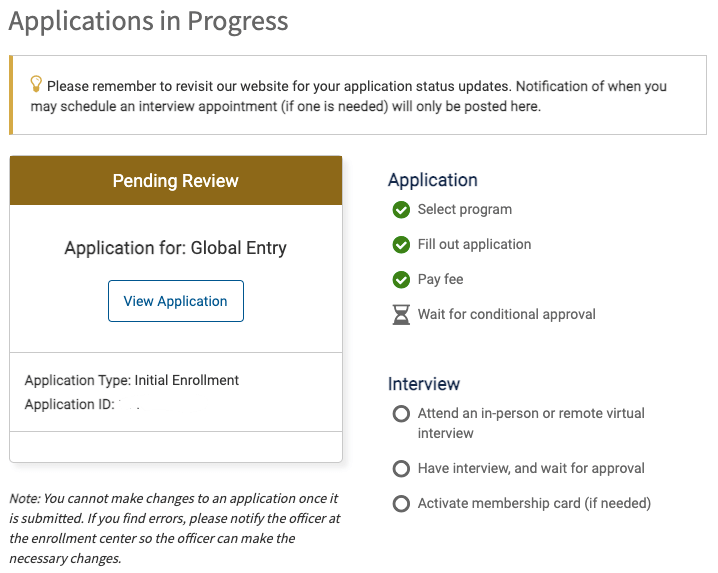Screen dimensions: 718x573
Task: Click the green check beside Select program
Action: pos(401,210)
